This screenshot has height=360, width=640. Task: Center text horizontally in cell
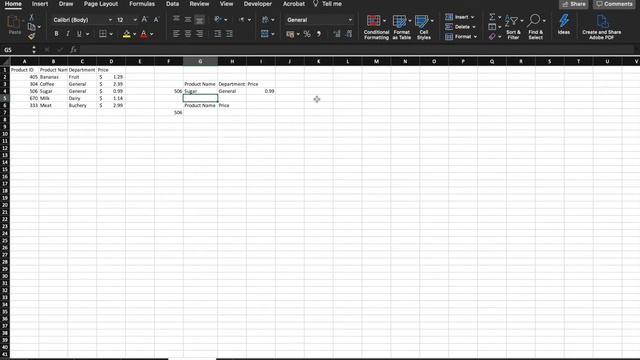tap(188, 34)
